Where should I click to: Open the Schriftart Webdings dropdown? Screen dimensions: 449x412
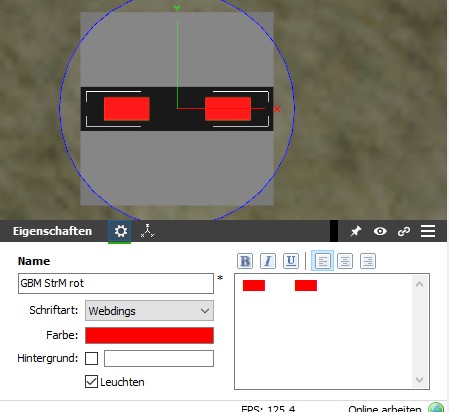(x=149, y=311)
